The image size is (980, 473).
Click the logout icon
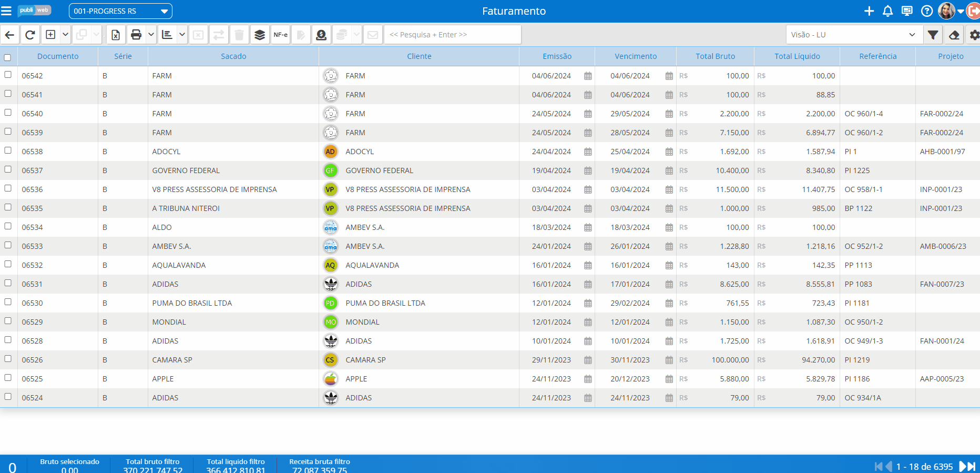pyautogui.click(x=974, y=11)
